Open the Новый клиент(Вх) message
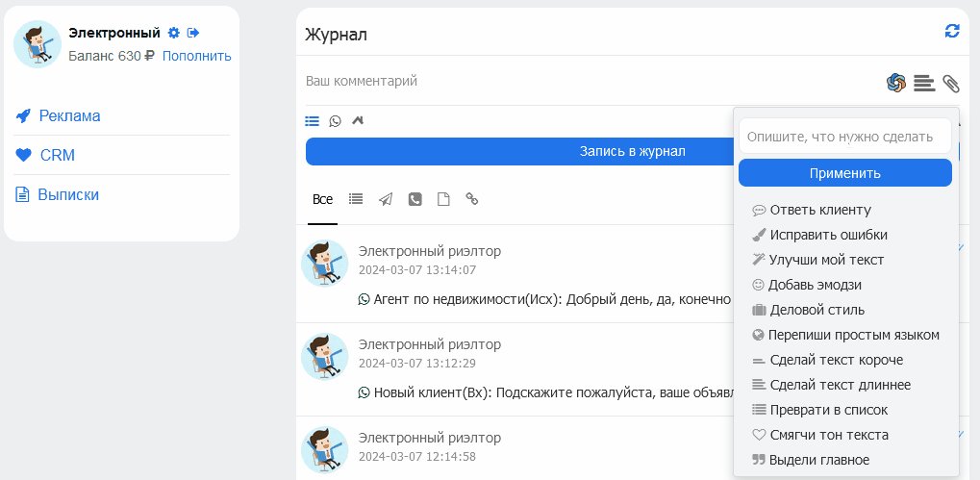The height and width of the screenshot is (480, 980). (552, 393)
